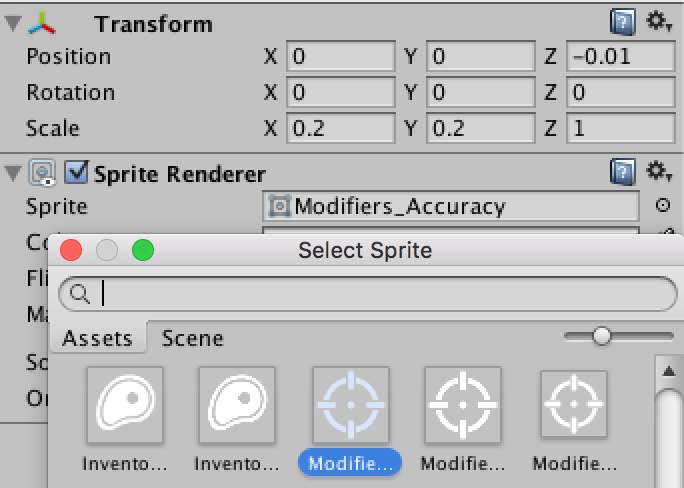This screenshot has height=488, width=684.
Task: Collapse the Transform component foldout
Action: [x=12, y=23]
